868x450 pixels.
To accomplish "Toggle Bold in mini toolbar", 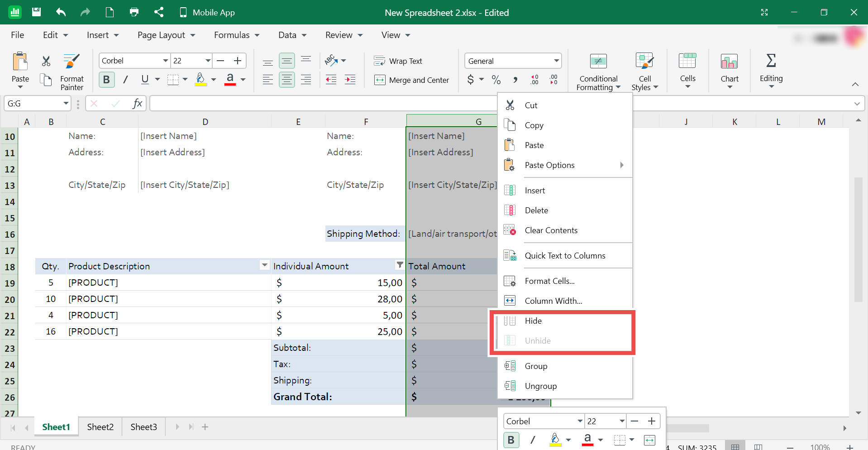I will tap(511, 440).
